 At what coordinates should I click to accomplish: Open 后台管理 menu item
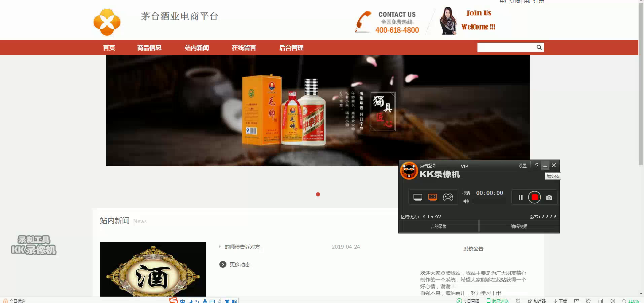click(291, 48)
